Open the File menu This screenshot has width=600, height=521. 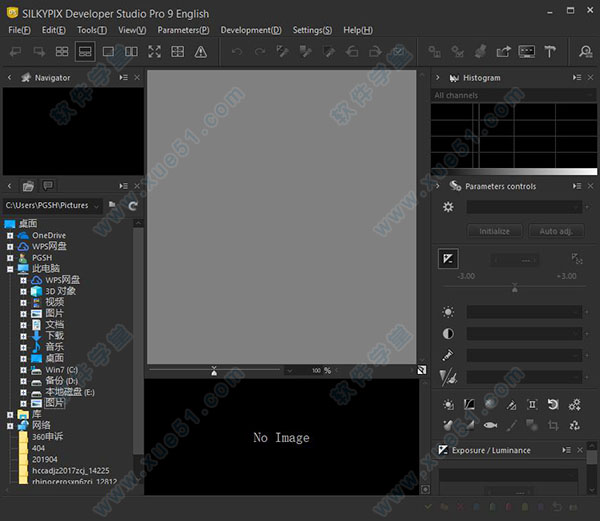[19, 30]
